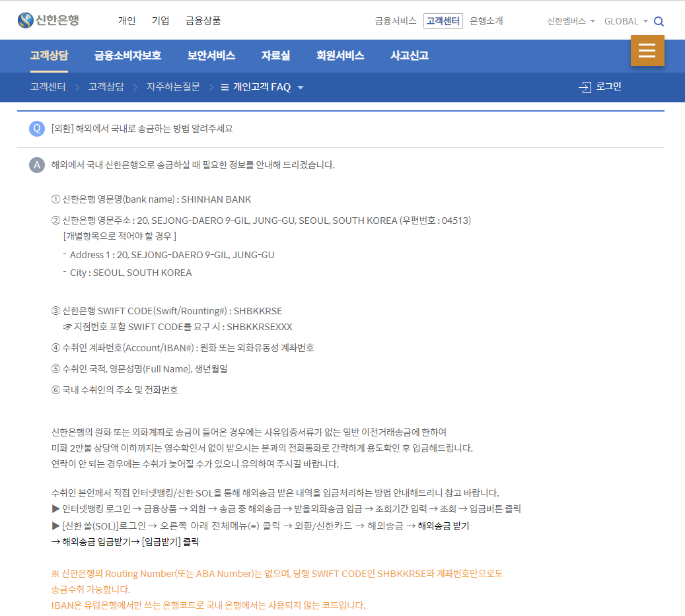
Task: Switch to the 보안서비스 tab
Action: tap(211, 55)
